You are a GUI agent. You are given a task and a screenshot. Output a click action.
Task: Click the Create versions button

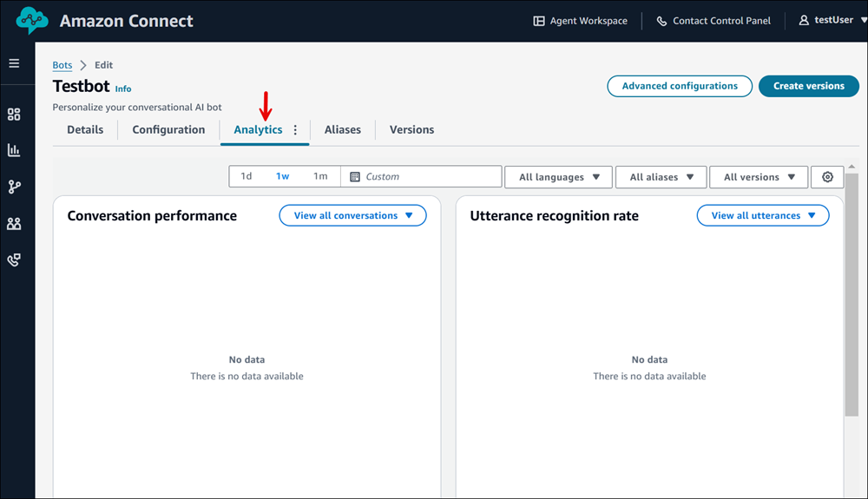point(808,86)
